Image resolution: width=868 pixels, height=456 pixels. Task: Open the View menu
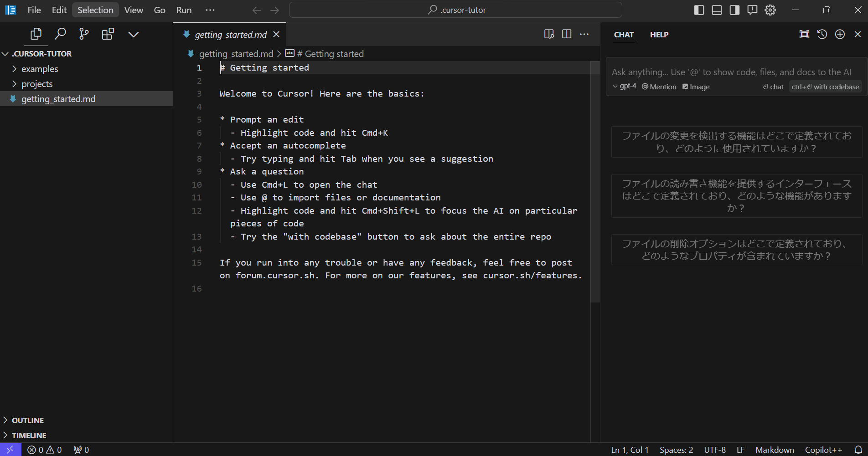134,10
